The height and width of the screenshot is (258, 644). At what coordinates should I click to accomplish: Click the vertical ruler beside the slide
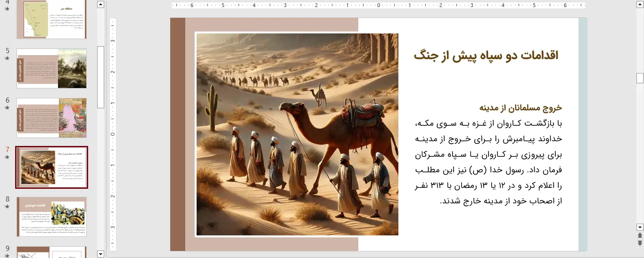coord(113,135)
